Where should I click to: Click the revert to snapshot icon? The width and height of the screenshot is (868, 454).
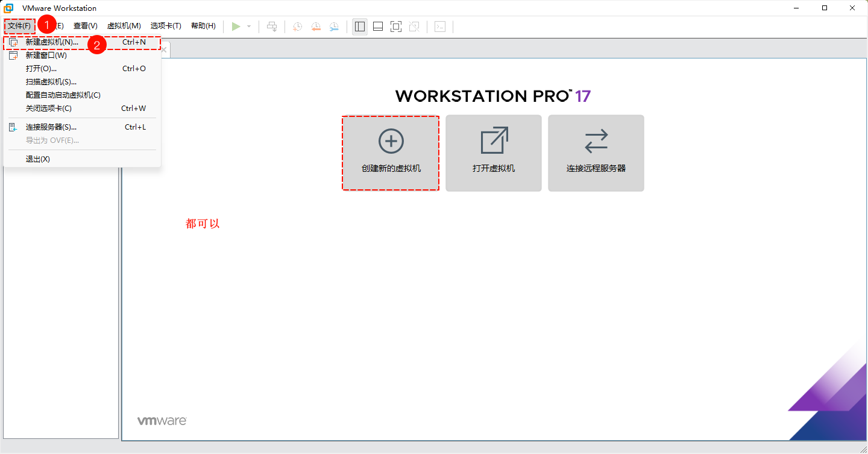316,27
